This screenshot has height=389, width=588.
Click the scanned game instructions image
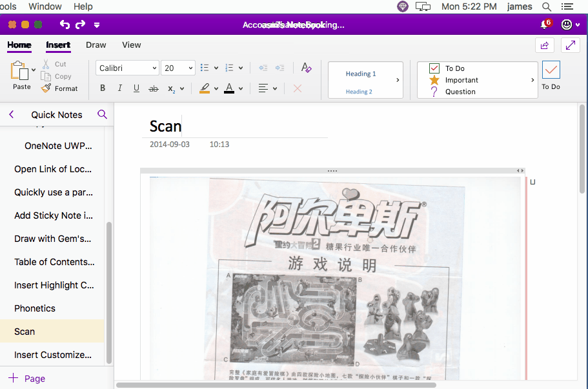(335, 279)
